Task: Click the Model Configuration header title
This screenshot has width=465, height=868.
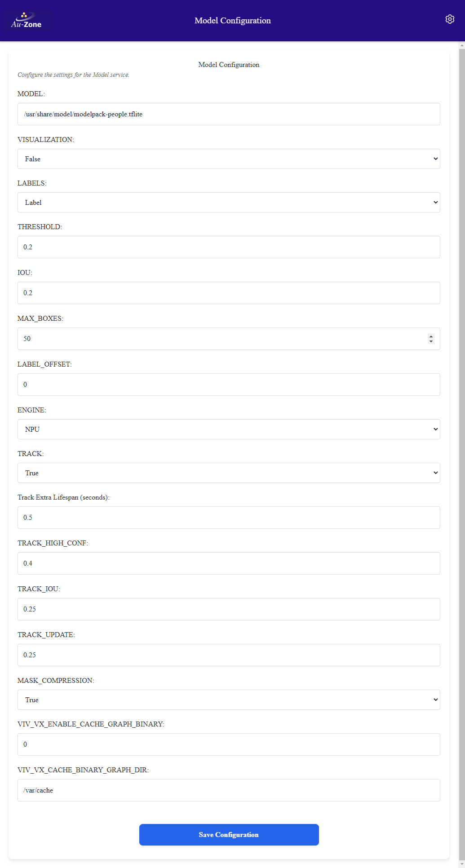Action: 232,20
